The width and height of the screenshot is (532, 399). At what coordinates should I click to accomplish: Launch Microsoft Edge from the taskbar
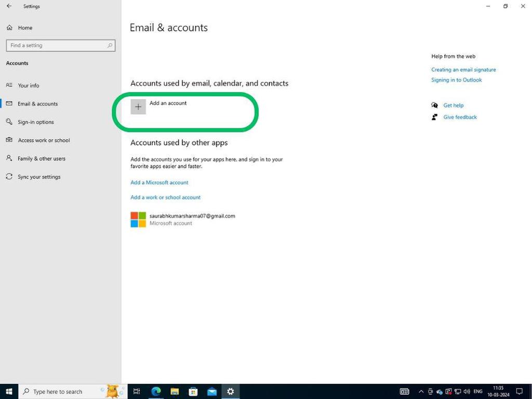point(156,392)
